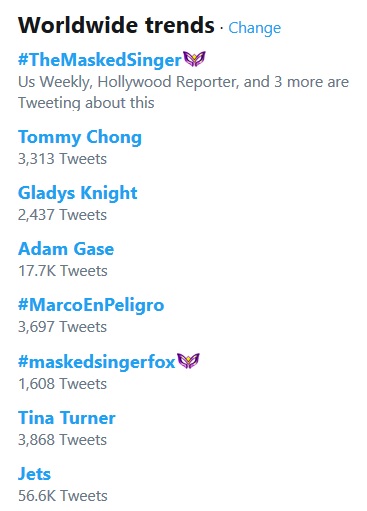Open the #maskedsingerfox hashtag

pyautogui.click(x=97, y=362)
